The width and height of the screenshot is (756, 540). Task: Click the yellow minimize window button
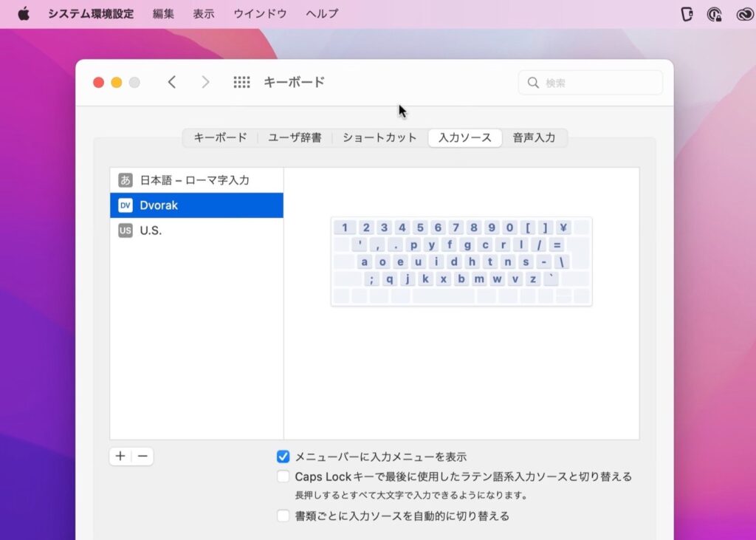pyautogui.click(x=116, y=83)
